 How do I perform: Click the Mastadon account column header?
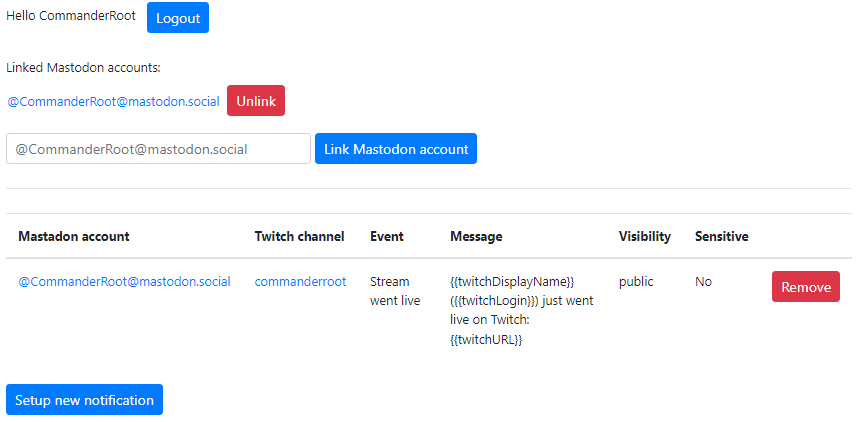click(74, 236)
